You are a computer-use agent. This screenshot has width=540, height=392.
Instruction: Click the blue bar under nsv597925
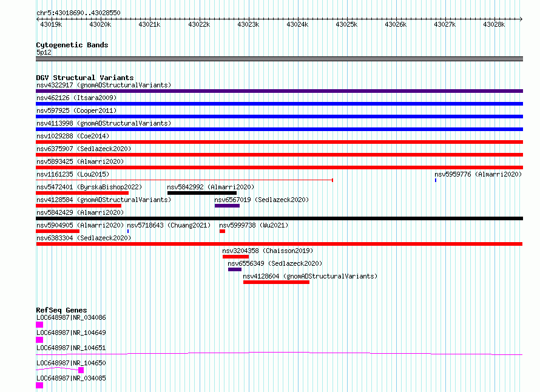click(x=279, y=117)
